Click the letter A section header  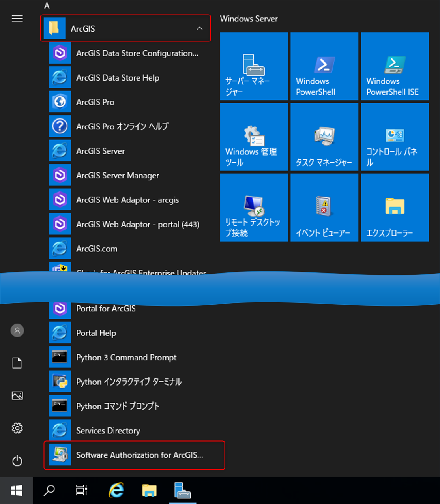tap(47, 6)
